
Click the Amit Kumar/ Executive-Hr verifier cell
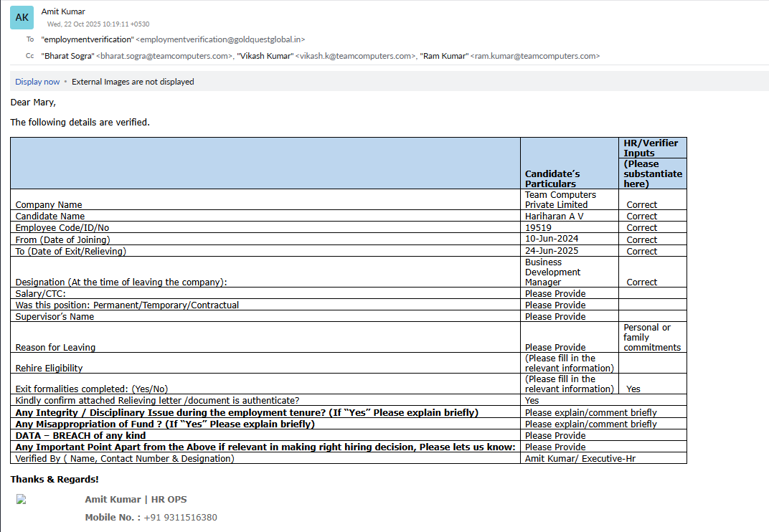tap(580, 458)
